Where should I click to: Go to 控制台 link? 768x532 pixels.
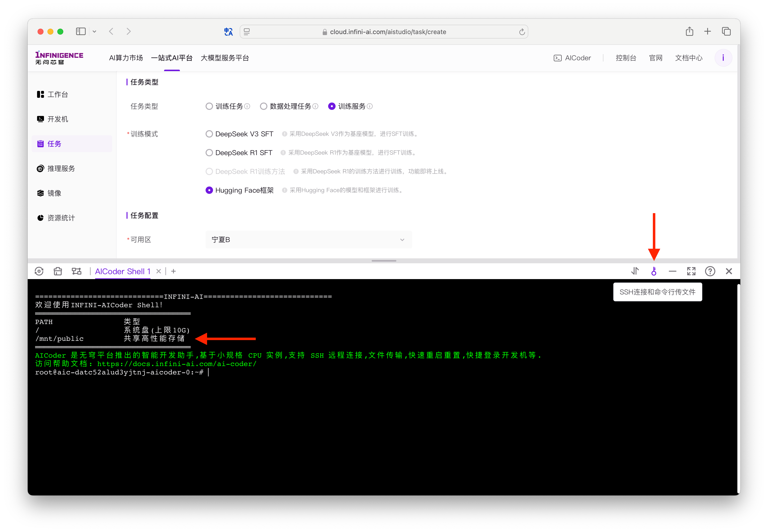point(626,58)
